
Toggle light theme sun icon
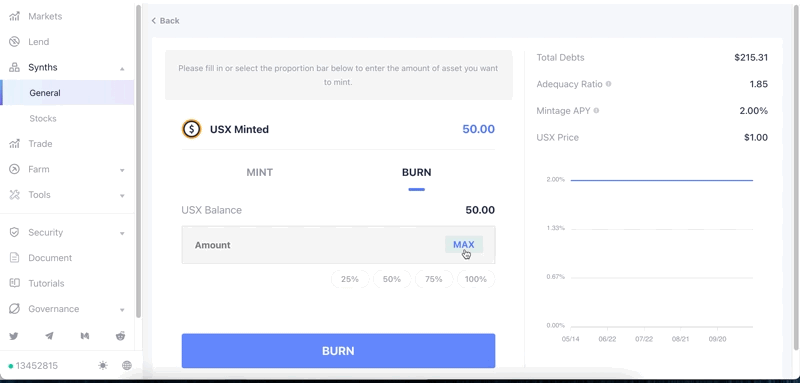[x=103, y=365]
